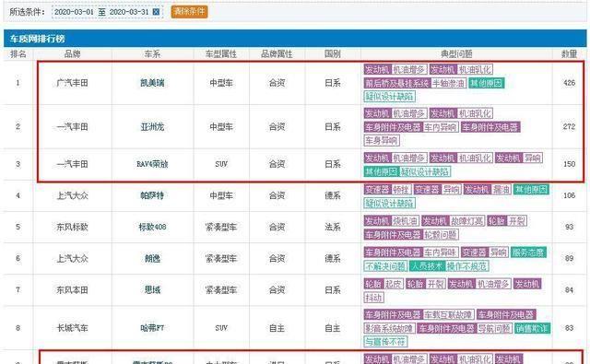The height and width of the screenshot is (364, 590).
Task: Click the 法系 cell in the 标致408 row
Action: [x=333, y=227]
